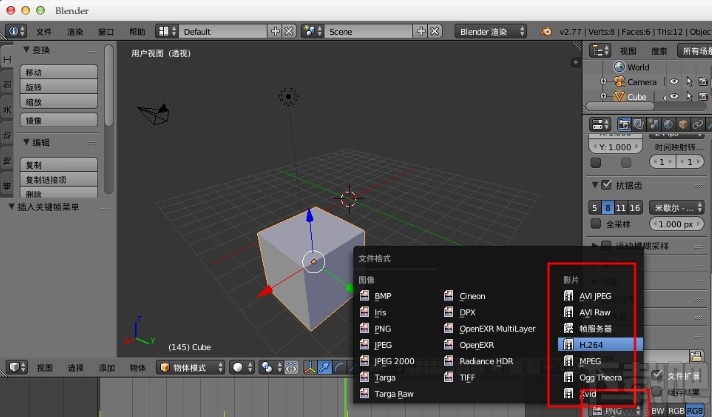Open the 物体模式 object mode dropdown

(x=191, y=367)
